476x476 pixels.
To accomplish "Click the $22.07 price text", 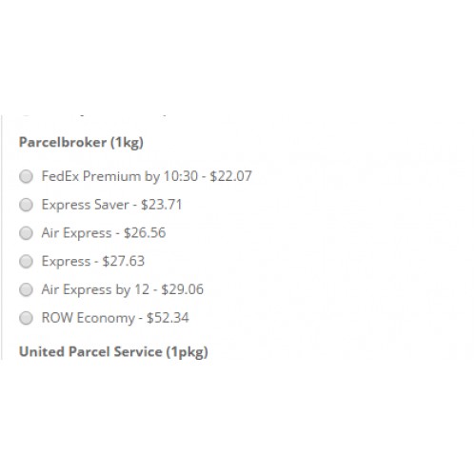I will click(231, 176).
